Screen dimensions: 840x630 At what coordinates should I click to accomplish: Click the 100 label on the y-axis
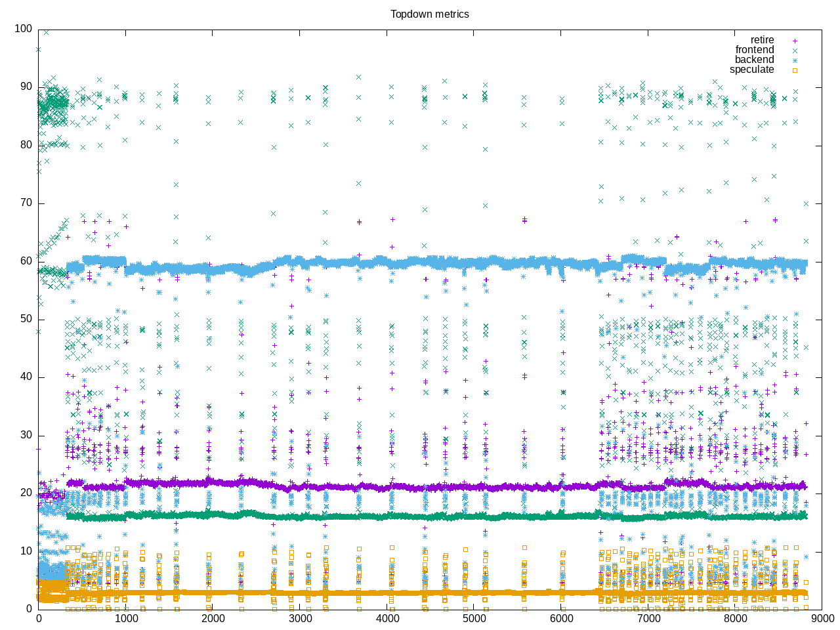pyautogui.click(x=23, y=29)
